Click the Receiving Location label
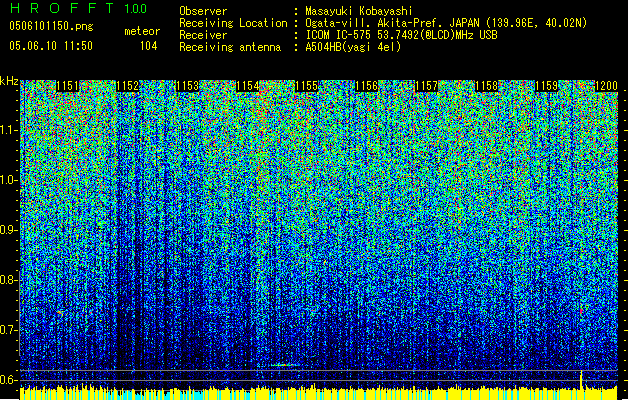The width and height of the screenshot is (629, 400). coord(233,23)
